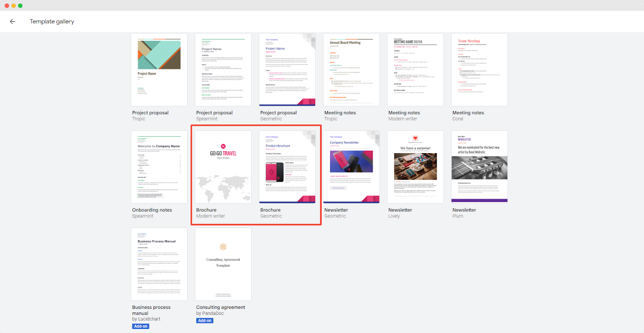Open Business process manual template thumbnail
The height and width of the screenshot is (333, 644).
(x=159, y=264)
